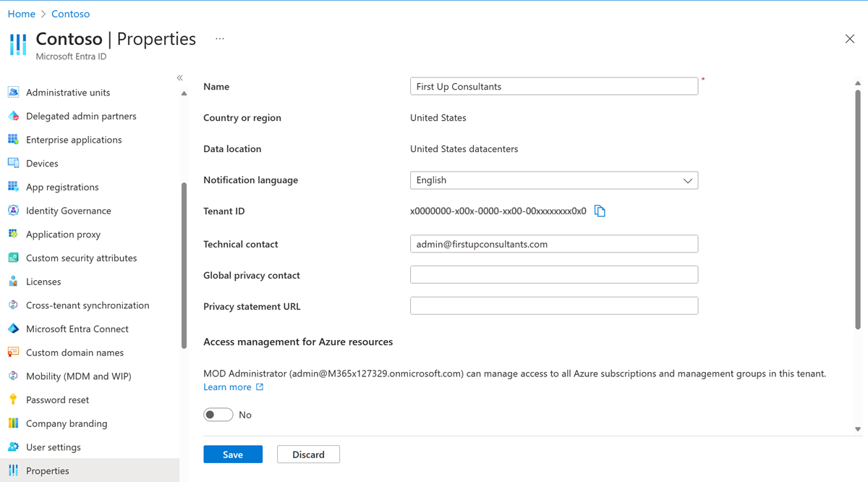Click the Company branding icon
This screenshot has height=482, width=868.
tap(13, 423)
